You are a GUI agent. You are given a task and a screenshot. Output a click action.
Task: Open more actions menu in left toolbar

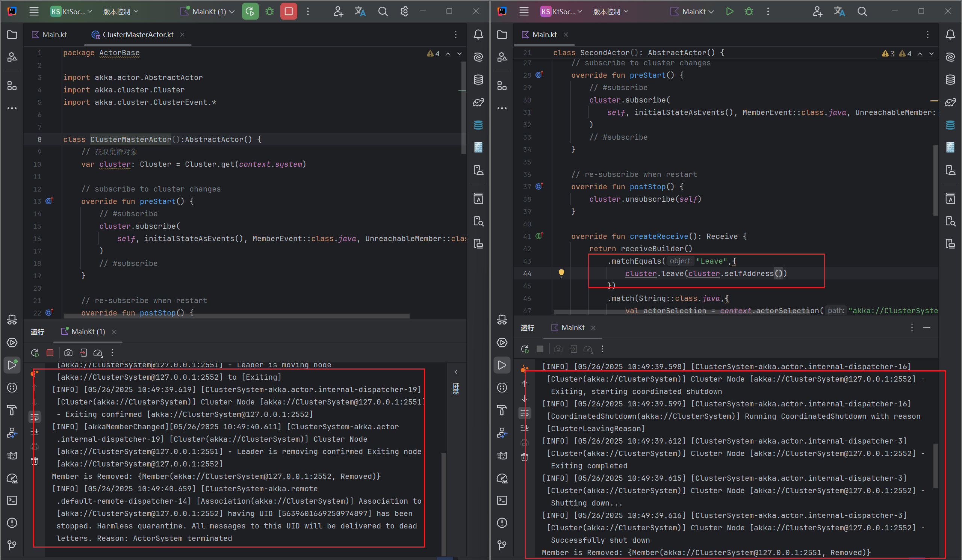coord(308,11)
